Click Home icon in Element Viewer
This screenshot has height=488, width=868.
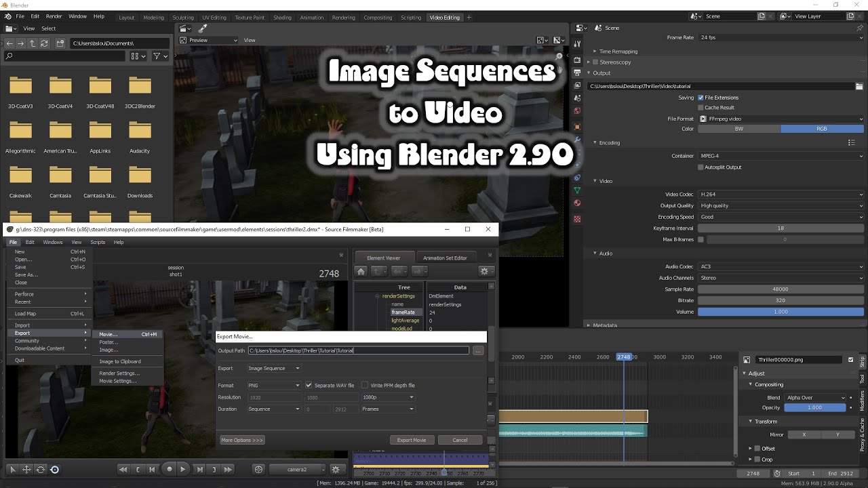[361, 271]
